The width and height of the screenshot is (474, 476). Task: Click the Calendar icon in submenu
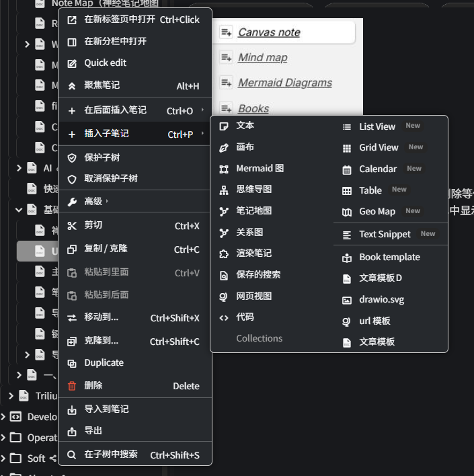tap(347, 169)
